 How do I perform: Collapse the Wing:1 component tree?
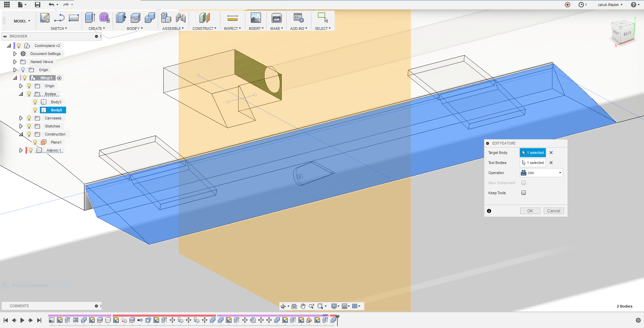tap(15, 78)
